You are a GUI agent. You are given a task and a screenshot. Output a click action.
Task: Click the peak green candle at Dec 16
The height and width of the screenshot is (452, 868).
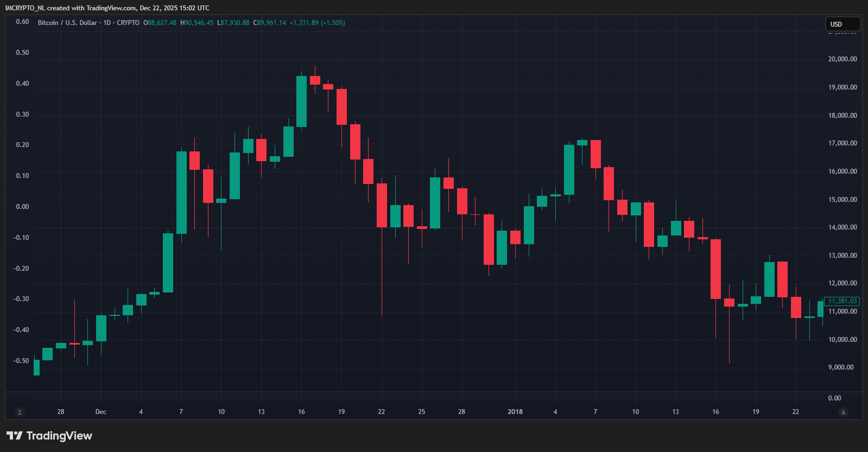[301, 101]
